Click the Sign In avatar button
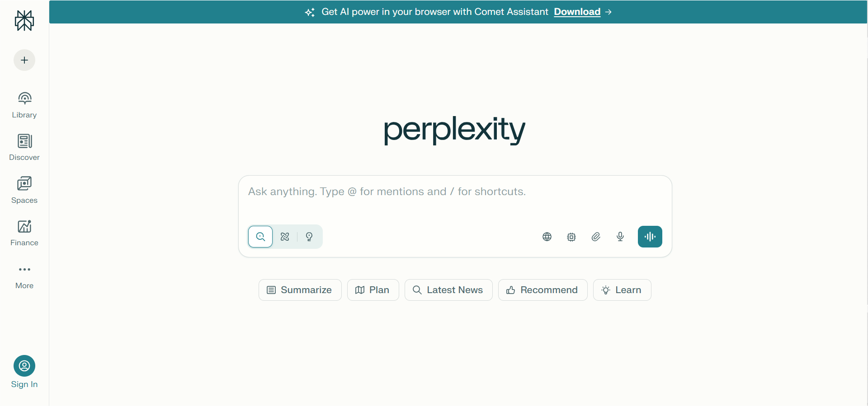 tap(24, 366)
